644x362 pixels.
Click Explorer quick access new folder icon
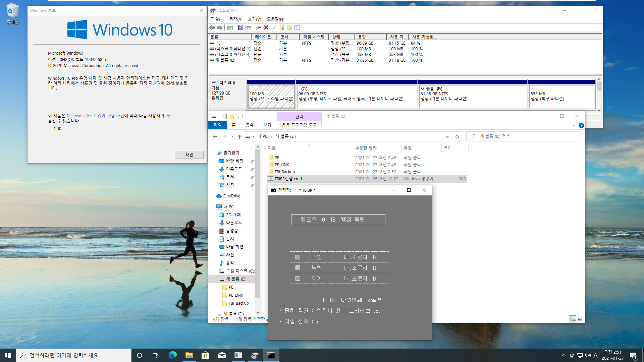point(232,116)
